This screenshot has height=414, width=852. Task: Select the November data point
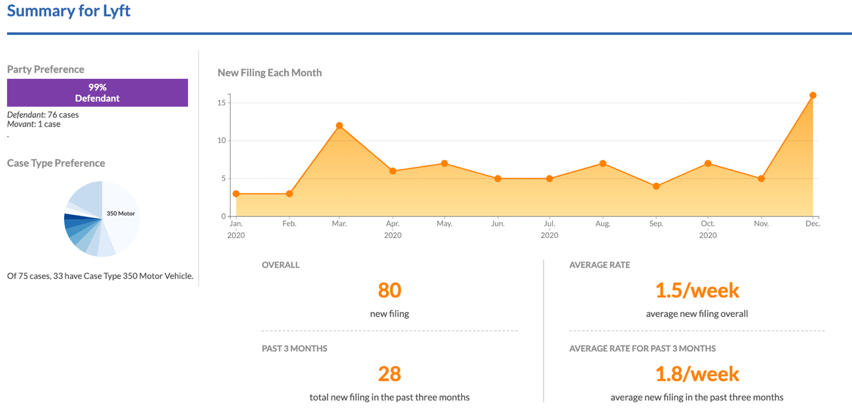click(761, 178)
